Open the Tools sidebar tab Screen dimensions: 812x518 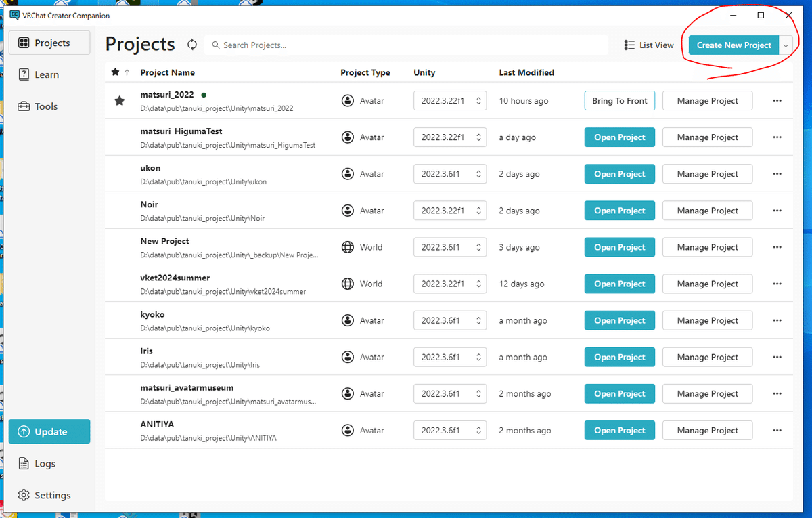tap(49, 106)
